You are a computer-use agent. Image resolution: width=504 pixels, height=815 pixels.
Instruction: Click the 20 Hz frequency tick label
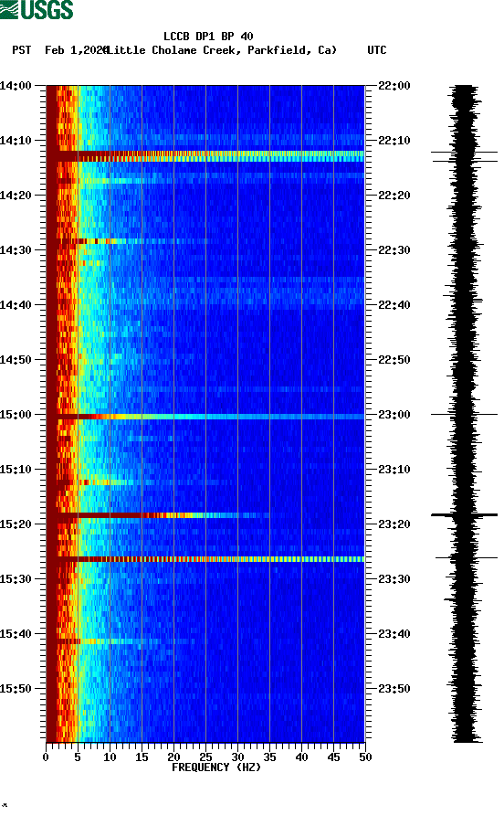pos(173,757)
